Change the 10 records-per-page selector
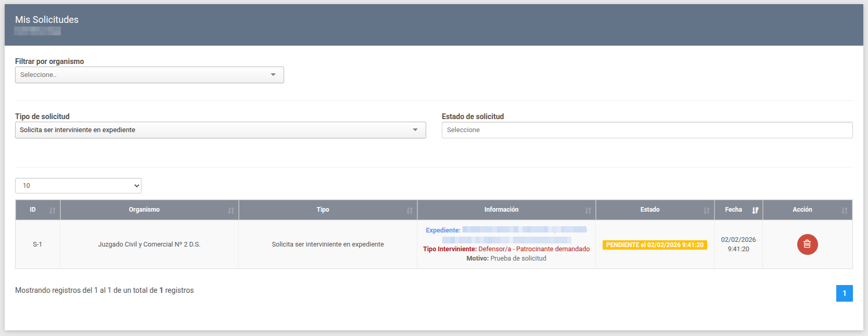This screenshot has width=868, height=336. 78,186
